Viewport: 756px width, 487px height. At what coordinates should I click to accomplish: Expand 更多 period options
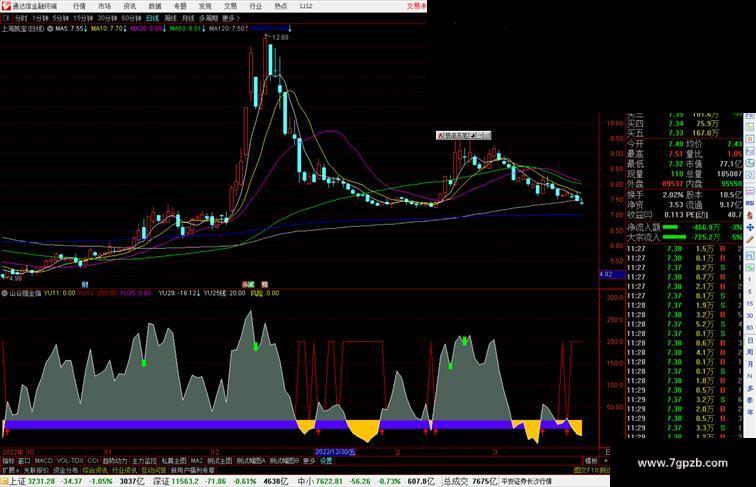pyautogui.click(x=230, y=18)
